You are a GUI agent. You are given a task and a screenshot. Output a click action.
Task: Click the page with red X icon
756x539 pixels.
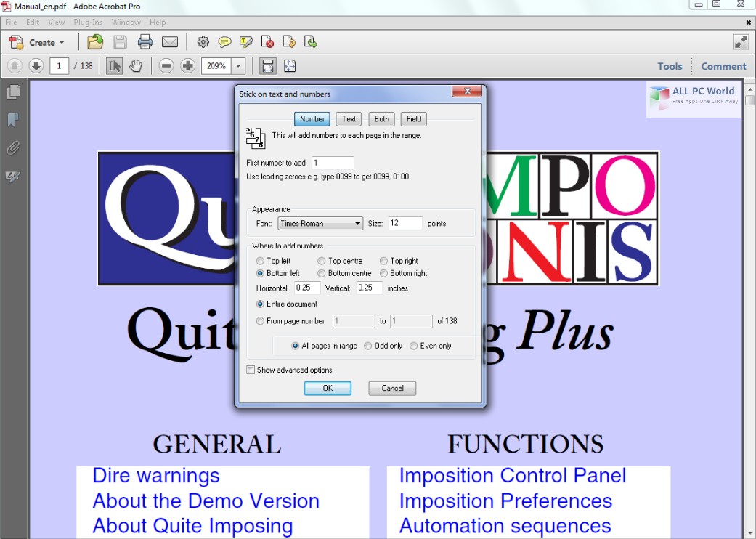point(267,42)
